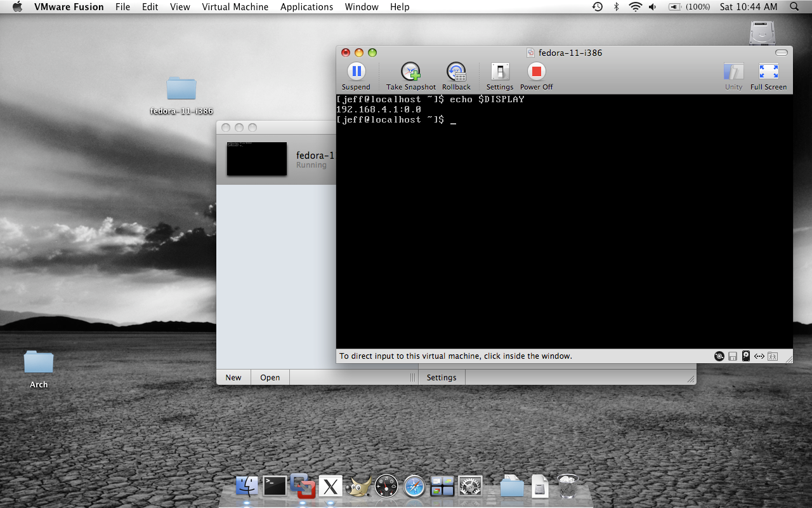Screen dimensions: 812x508
Task: Click the volume menu bar icon
Action: [653, 7]
